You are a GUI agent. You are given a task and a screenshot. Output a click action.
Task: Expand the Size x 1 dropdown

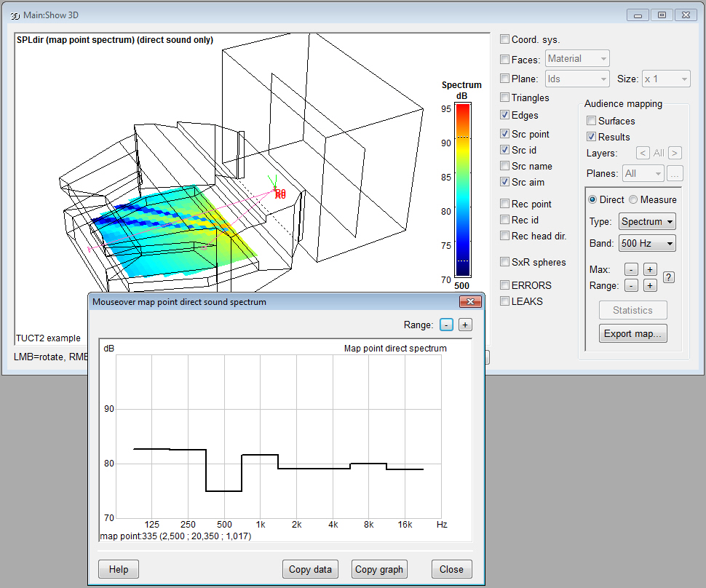coord(666,79)
